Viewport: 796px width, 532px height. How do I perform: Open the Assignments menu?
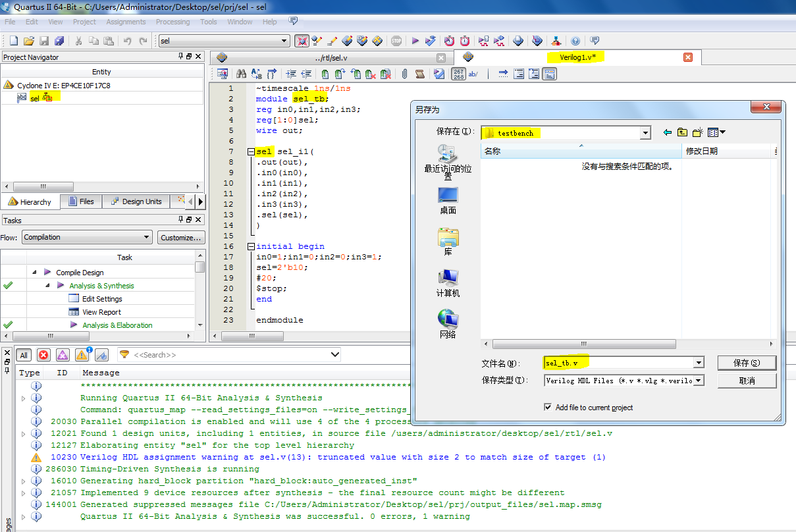coord(126,22)
